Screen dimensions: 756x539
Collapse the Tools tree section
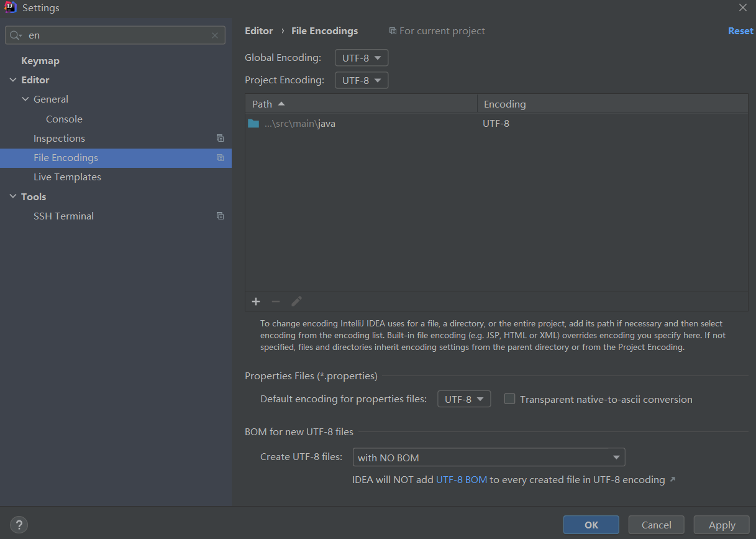tap(14, 196)
